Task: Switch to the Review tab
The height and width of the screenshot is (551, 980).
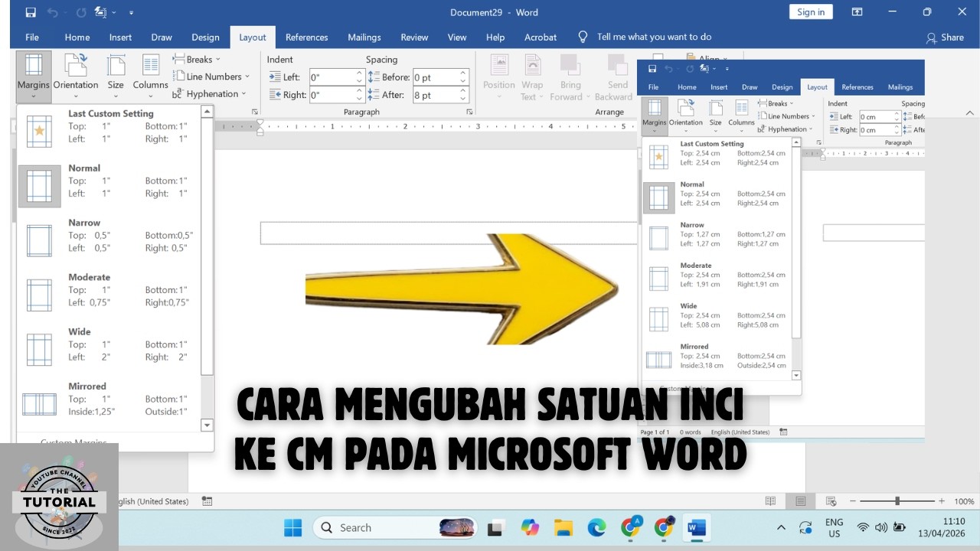Action: tap(414, 37)
